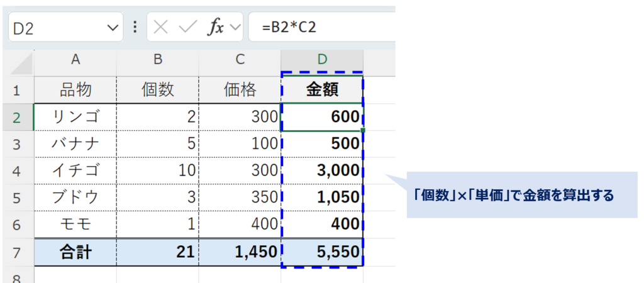This screenshot has width=644, height=283.
Task: Select column B header
Action: click(158, 64)
